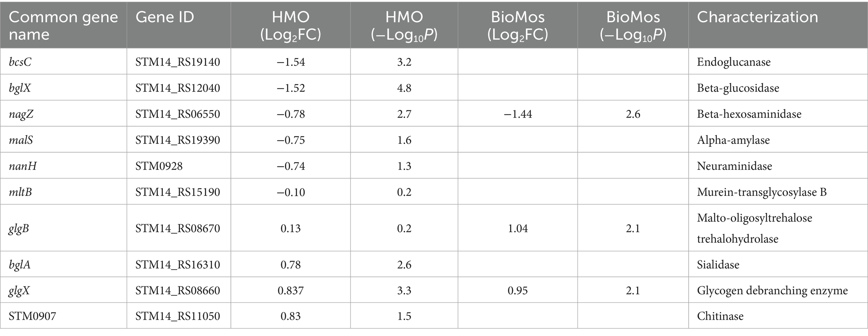Click the Gene ID column header
The image size is (868, 336).
coord(165,17)
